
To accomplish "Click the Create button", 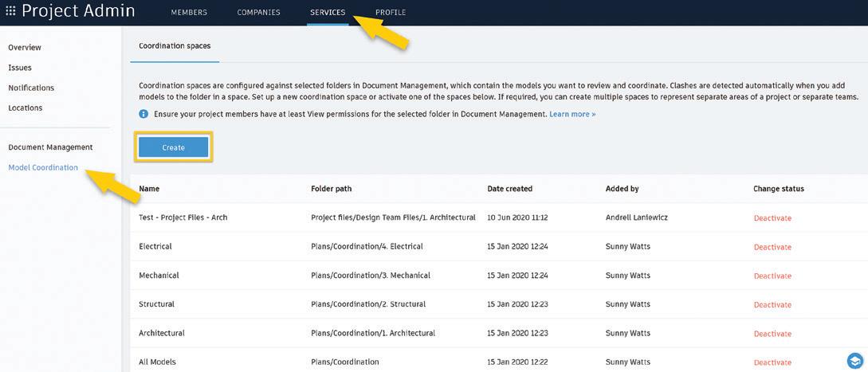I will pyautogui.click(x=173, y=148).
